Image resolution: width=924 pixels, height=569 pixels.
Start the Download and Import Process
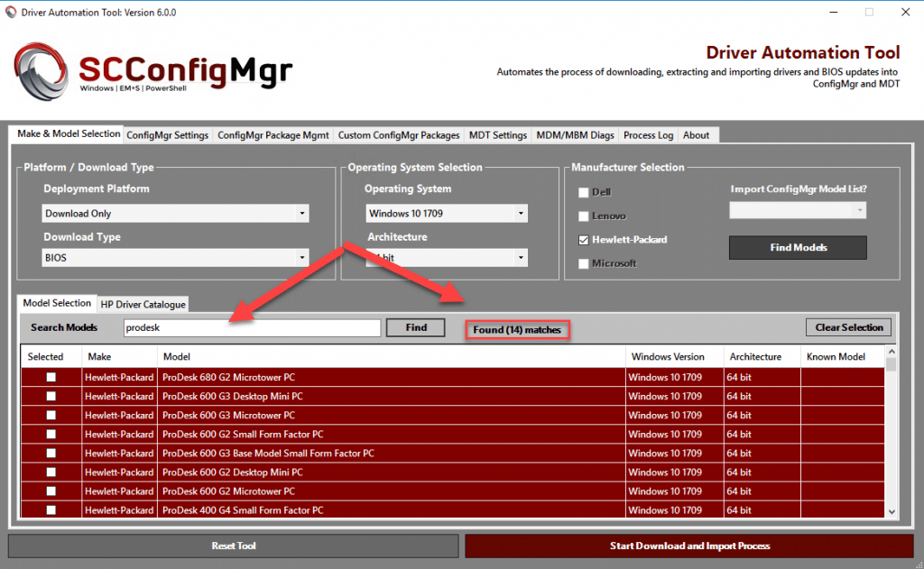692,546
